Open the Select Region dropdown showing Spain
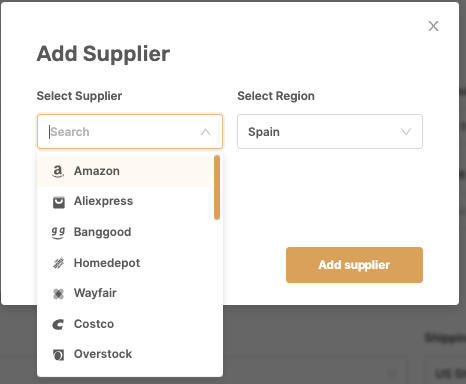Viewport: 466px width, 384px height. (330, 132)
